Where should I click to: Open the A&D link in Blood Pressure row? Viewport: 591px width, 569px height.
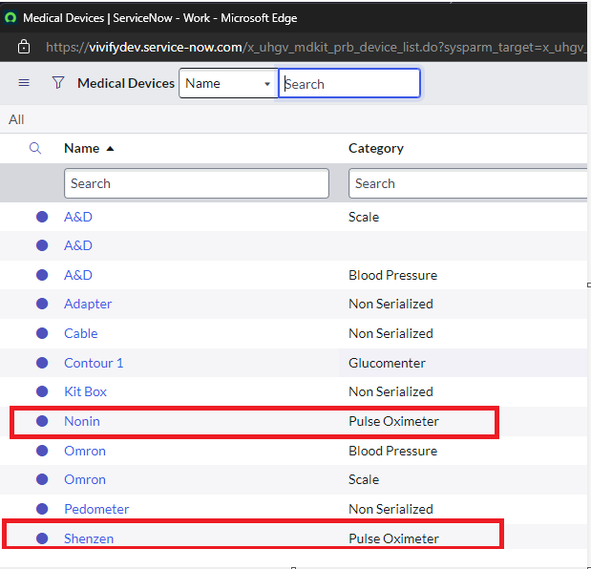(x=78, y=275)
